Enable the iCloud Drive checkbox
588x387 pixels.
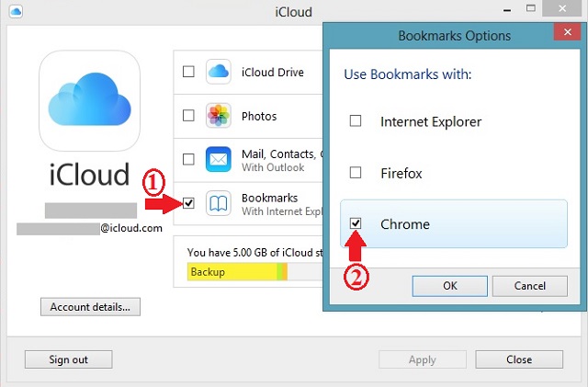pos(188,72)
